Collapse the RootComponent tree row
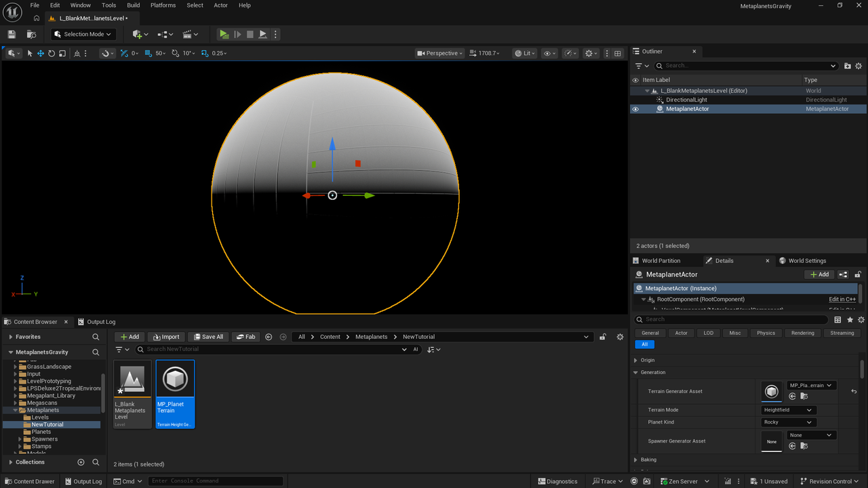Screen dimensions: 868x488 [644, 299]
